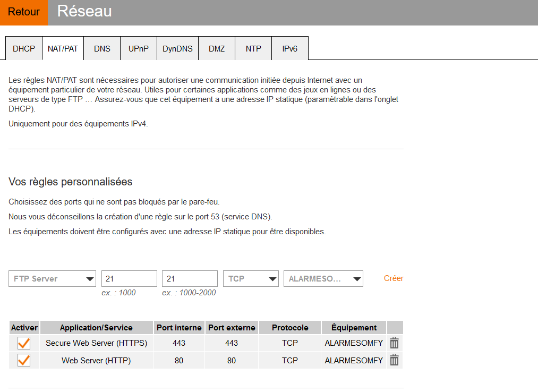Click trash icon for Web Server HTTP rule
The height and width of the screenshot is (392, 538).
click(394, 360)
